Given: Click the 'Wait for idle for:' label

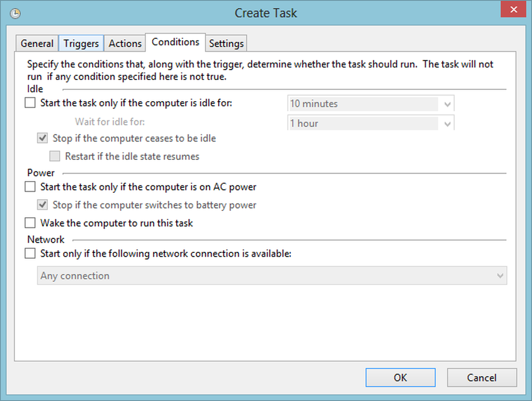Looking at the screenshot, I should 110,121.
